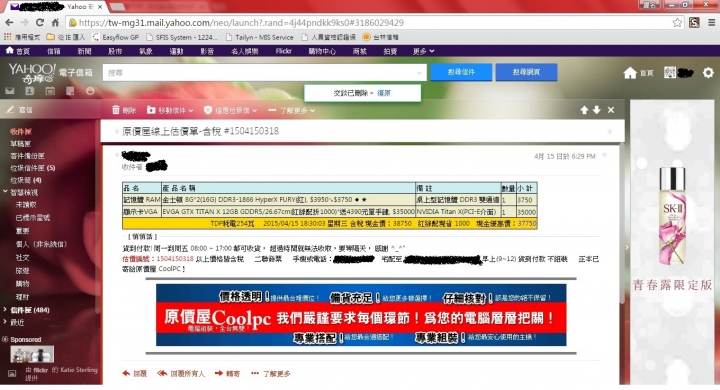Viewport: 720px width, 390px height.
Task: Open the Chrome menu icon
Action: pyautogui.click(x=711, y=22)
